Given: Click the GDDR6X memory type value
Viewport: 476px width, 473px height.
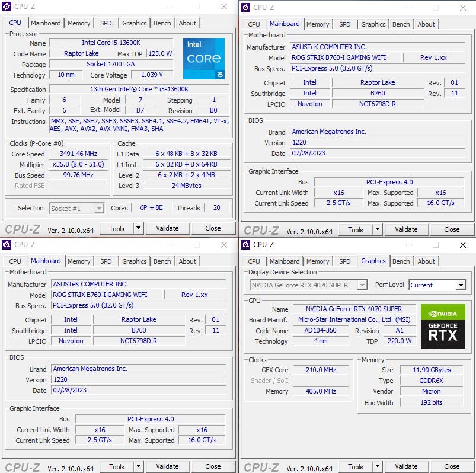Looking at the screenshot, I should point(432,381).
